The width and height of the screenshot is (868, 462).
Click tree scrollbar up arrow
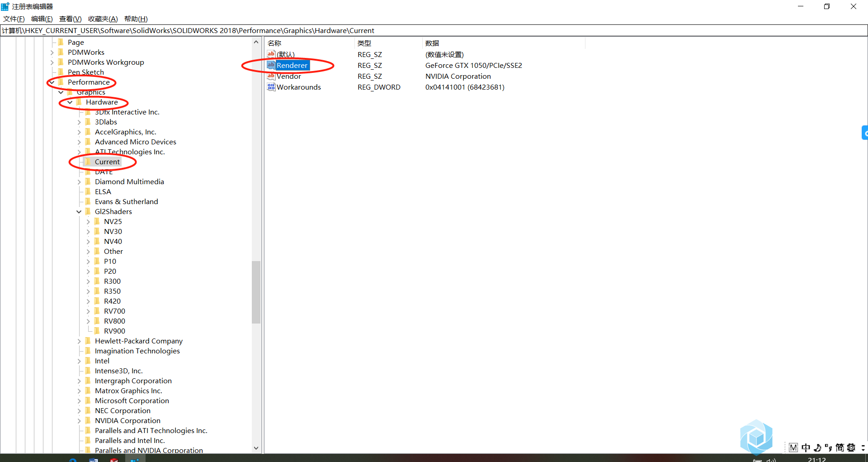click(x=256, y=42)
